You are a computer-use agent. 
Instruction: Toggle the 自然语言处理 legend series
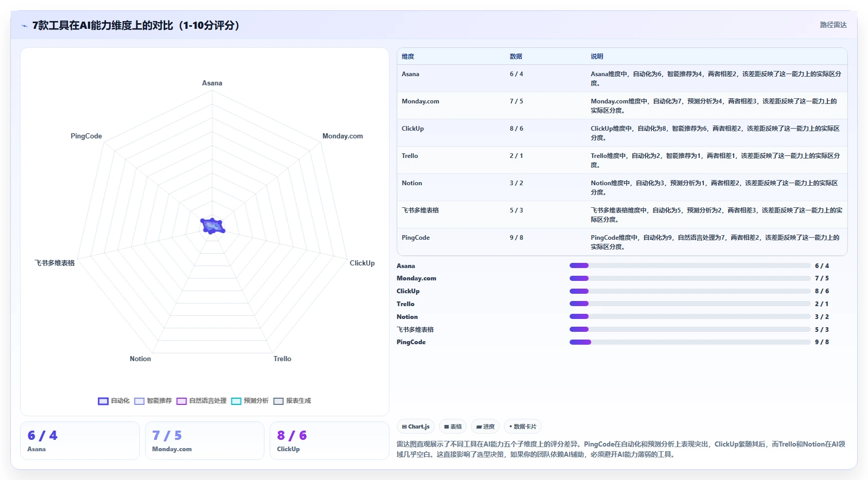[x=201, y=401]
